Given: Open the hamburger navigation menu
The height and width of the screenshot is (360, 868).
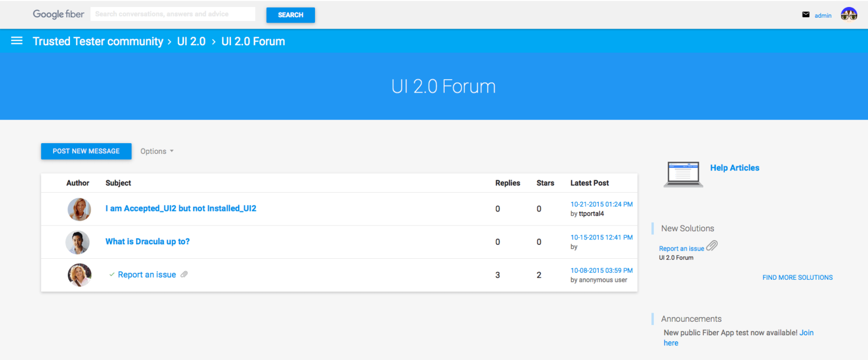Looking at the screenshot, I should (17, 41).
